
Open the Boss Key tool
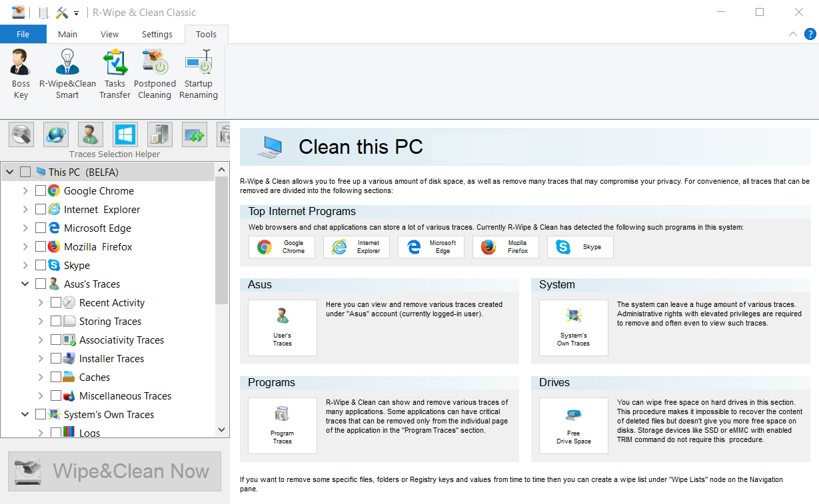21,74
